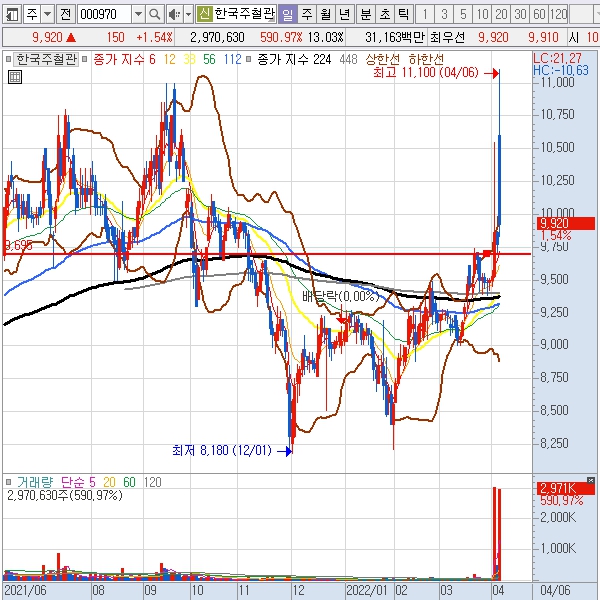Close the volume indicator panel

[x=591, y=480]
